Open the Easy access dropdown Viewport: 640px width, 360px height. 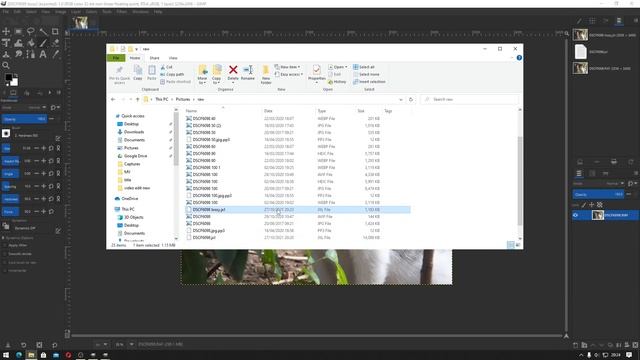point(289,74)
